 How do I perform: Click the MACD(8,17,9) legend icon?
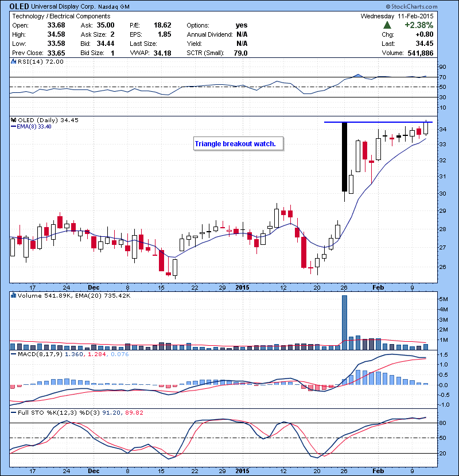point(13,356)
